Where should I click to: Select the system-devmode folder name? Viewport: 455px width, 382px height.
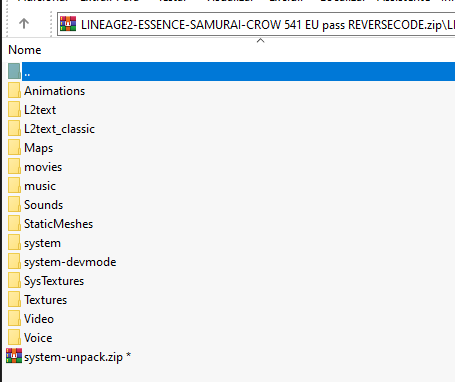tap(70, 262)
